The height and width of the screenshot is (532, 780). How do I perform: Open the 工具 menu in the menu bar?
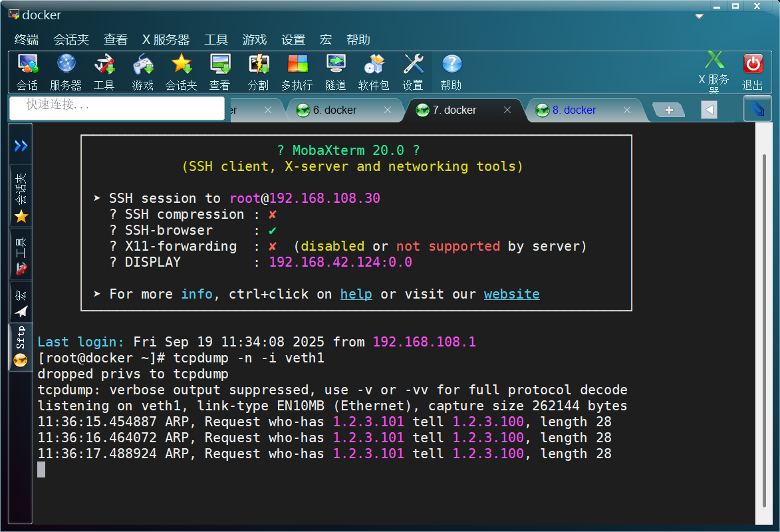[x=216, y=39]
